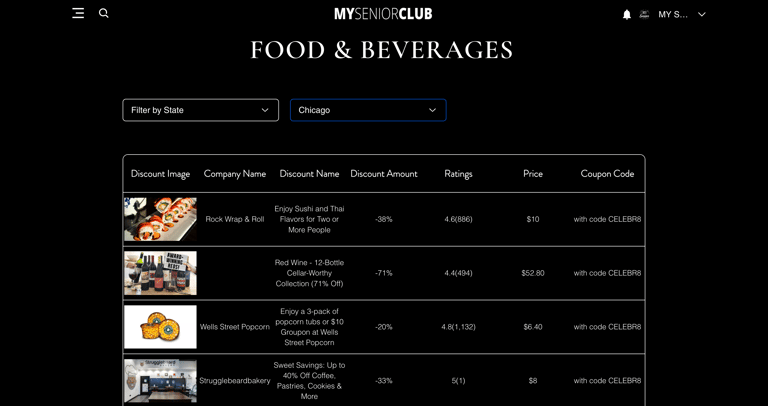Viewport: 768px width, 406px height.
Task: Open the red wine bottles image
Action: click(160, 273)
